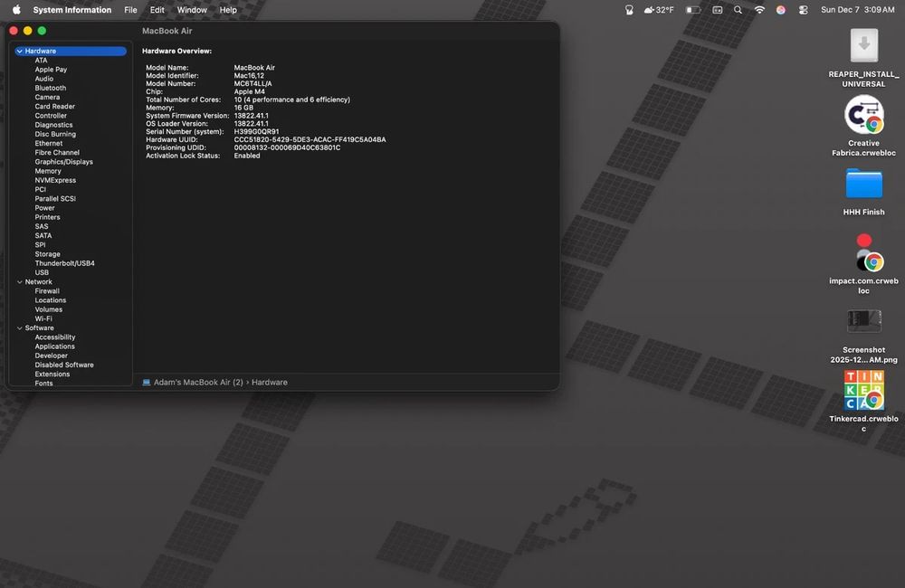
Task: Open the File menu
Action: (x=131, y=10)
